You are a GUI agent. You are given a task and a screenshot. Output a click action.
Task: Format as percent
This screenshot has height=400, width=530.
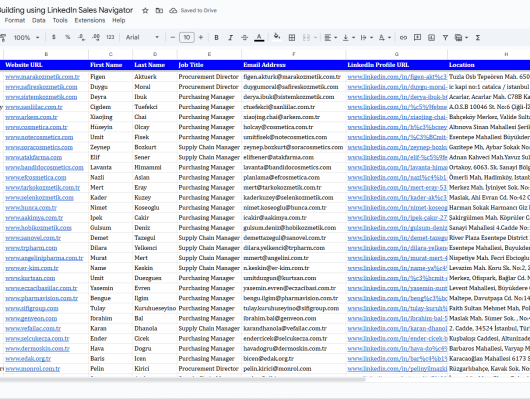pyautogui.click(x=68, y=37)
